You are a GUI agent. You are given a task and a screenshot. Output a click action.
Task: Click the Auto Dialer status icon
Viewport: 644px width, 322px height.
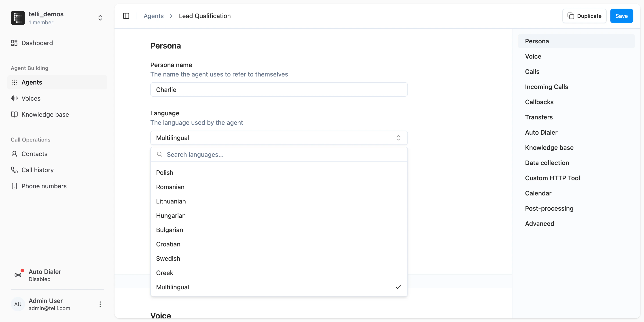click(18, 275)
